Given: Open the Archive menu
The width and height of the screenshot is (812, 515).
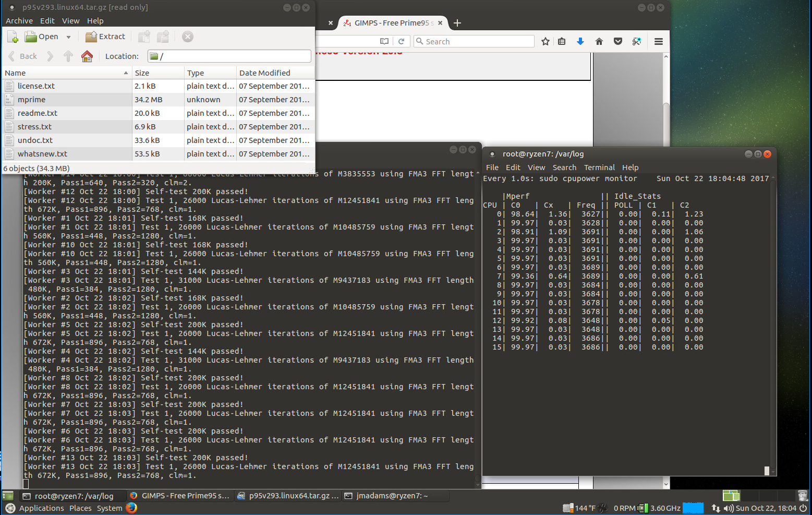Looking at the screenshot, I should (19, 21).
